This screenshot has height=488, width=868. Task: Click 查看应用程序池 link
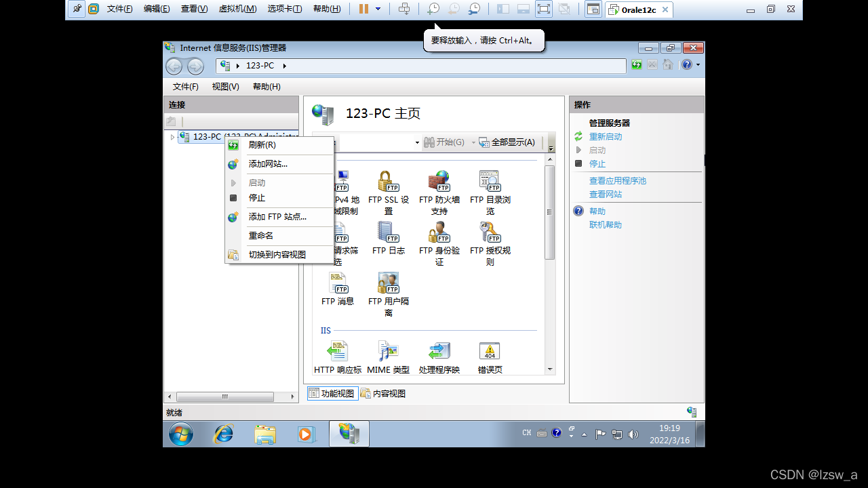pyautogui.click(x=618, y=181)
